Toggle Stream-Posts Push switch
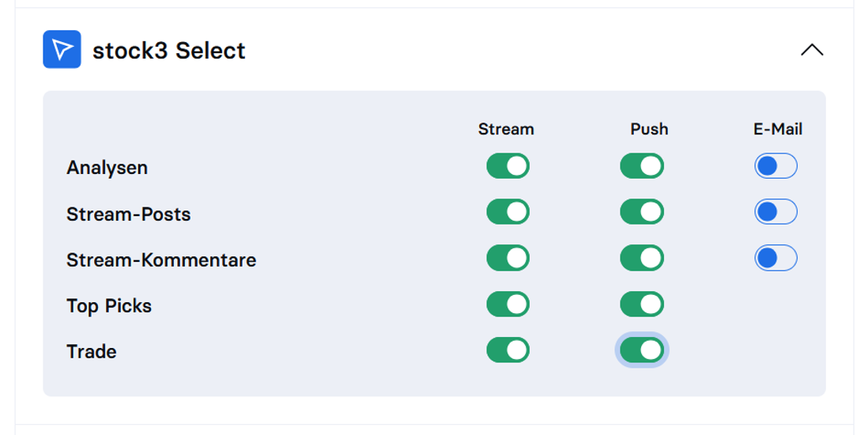The image size is (868, 435). point(642,212)
